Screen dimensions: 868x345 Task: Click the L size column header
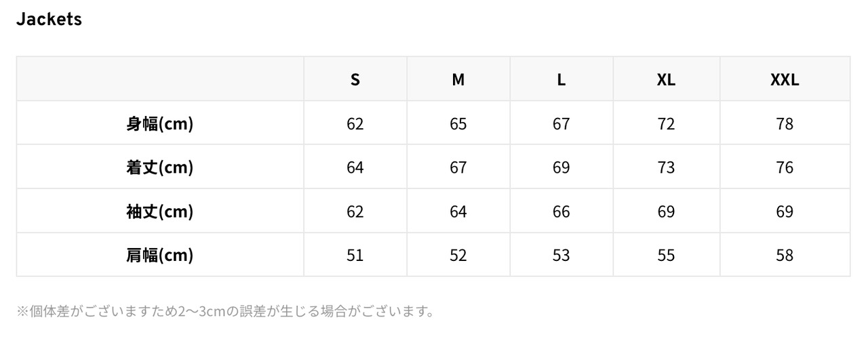coord(561,80)
